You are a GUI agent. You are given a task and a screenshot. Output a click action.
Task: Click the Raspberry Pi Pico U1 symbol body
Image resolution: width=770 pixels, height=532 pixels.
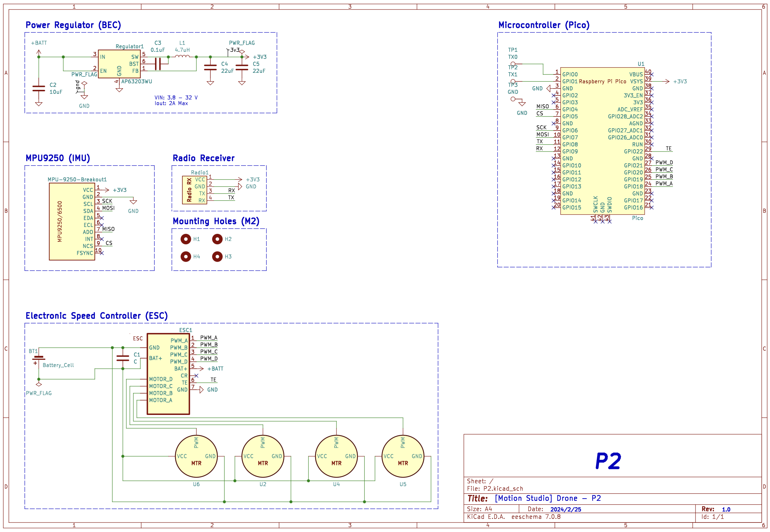pos(602,141)
